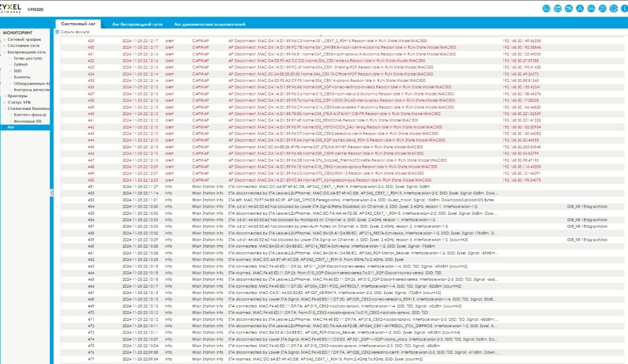
Task: Open Контент-фильтр in the sidebar
Action: [31, 115]
